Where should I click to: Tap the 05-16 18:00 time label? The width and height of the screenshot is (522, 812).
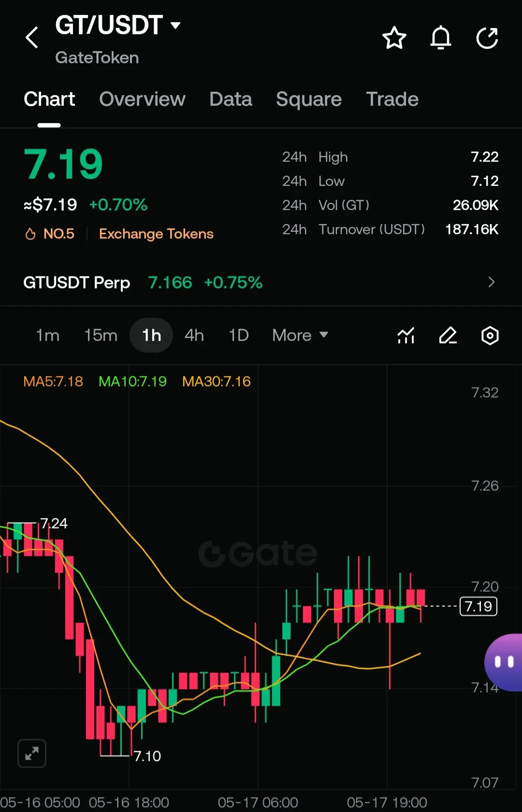pyautogui.click(x=129, y=802)
